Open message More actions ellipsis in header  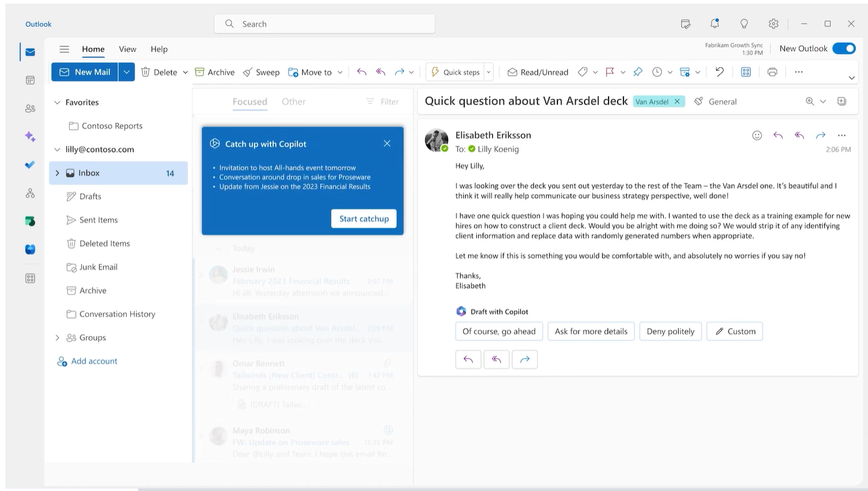click(x=842, y=135)
